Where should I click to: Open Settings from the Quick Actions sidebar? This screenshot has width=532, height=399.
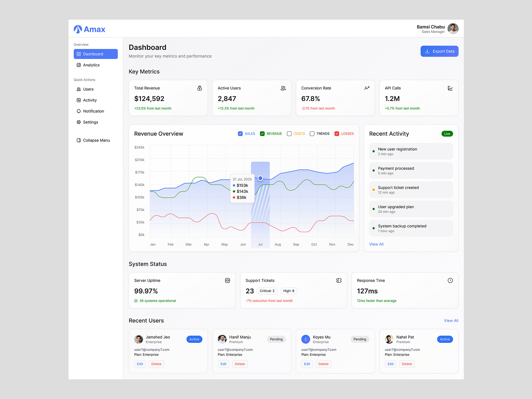point(90,122)
